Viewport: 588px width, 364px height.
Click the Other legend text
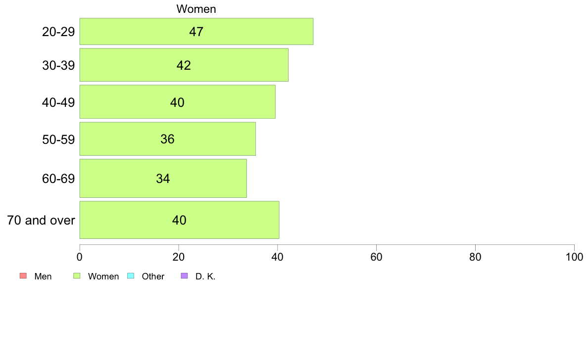click(153, 276)
